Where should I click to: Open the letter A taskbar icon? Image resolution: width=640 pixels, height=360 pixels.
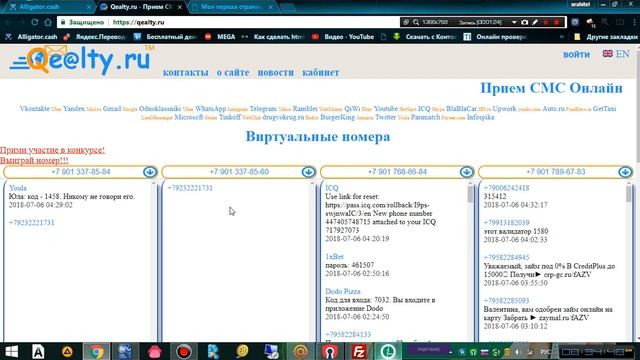pyautogui.click(x=38, y=351)
